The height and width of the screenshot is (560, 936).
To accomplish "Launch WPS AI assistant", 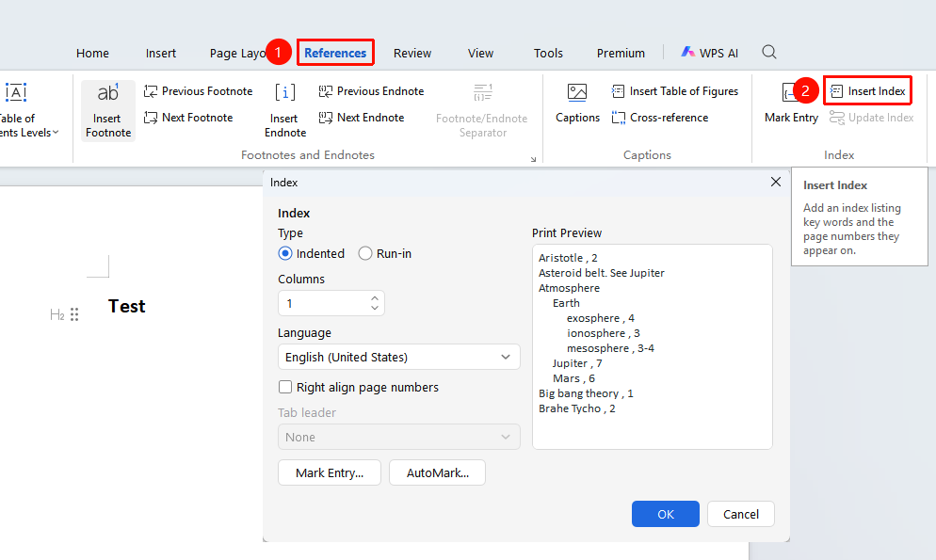I will point(710,53).
